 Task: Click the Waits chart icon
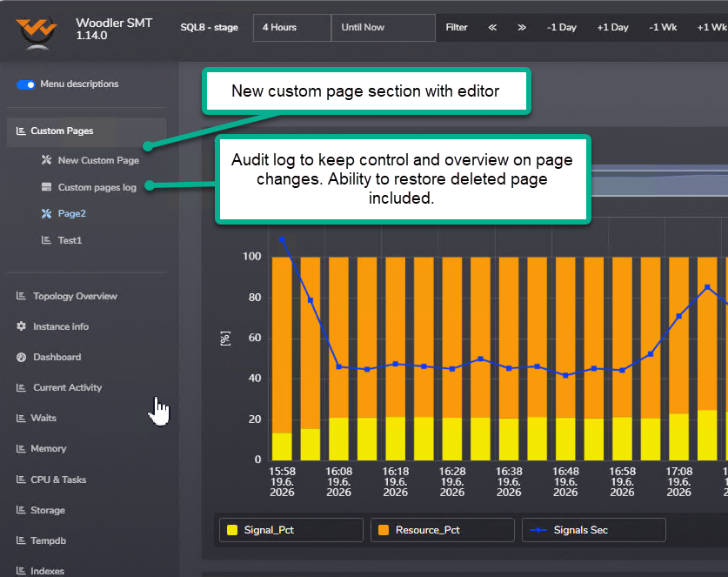(21, 418)
